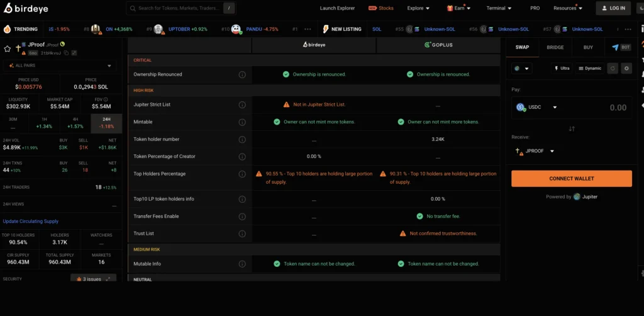Open swap settings gear icon
Image resolution: width=644 pixels, height=316 pixels.
pyautogui.click(x=626, y=68)
